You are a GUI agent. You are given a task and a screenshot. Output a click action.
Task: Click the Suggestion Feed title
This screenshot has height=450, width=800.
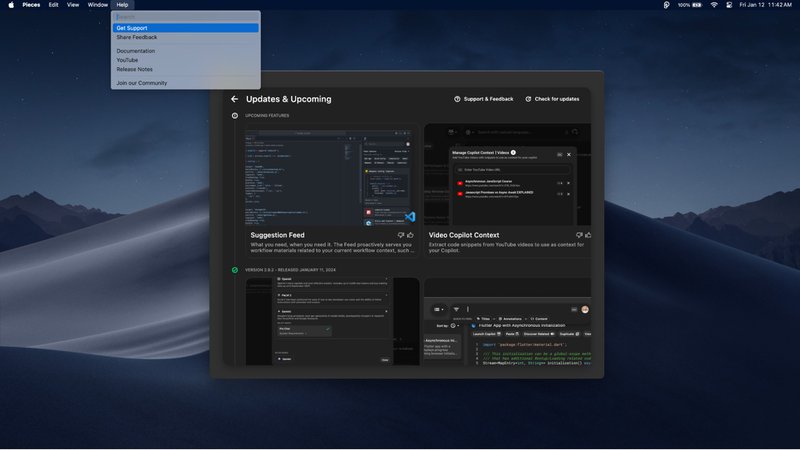(277, 235)
